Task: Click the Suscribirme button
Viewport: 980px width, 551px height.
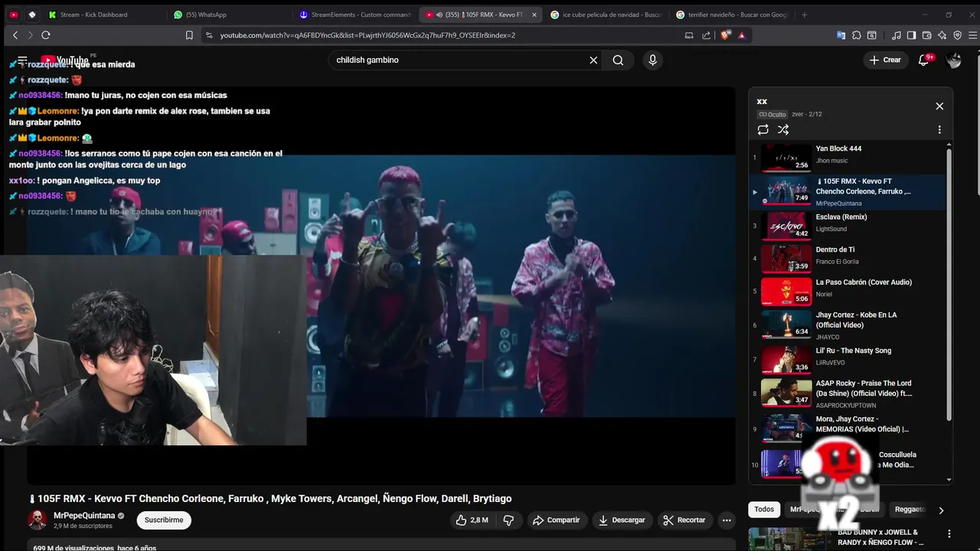Action: point(164,520)
